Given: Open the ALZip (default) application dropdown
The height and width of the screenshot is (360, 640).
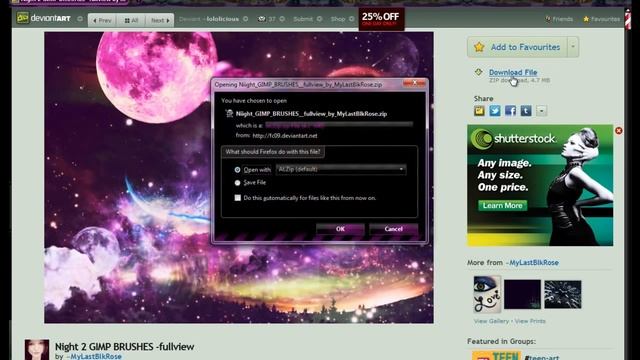Looking at the screenshot, I should coord(341,169).
